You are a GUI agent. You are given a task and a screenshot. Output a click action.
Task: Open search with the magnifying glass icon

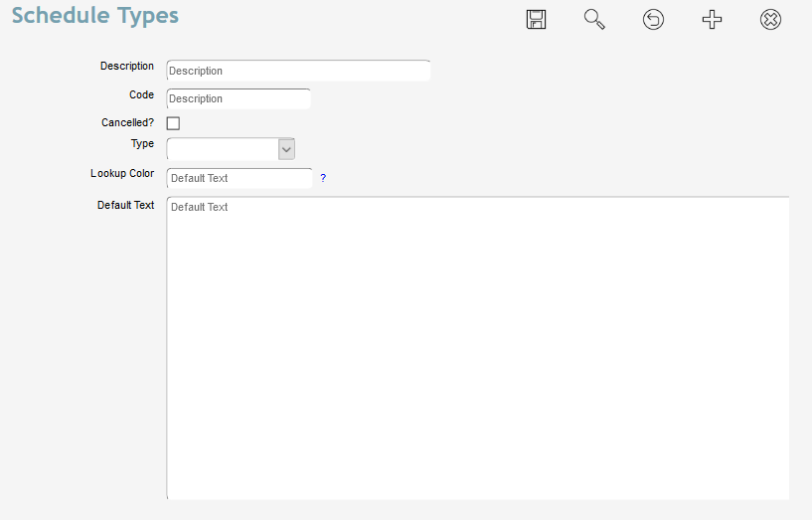[x=594, y=20]
